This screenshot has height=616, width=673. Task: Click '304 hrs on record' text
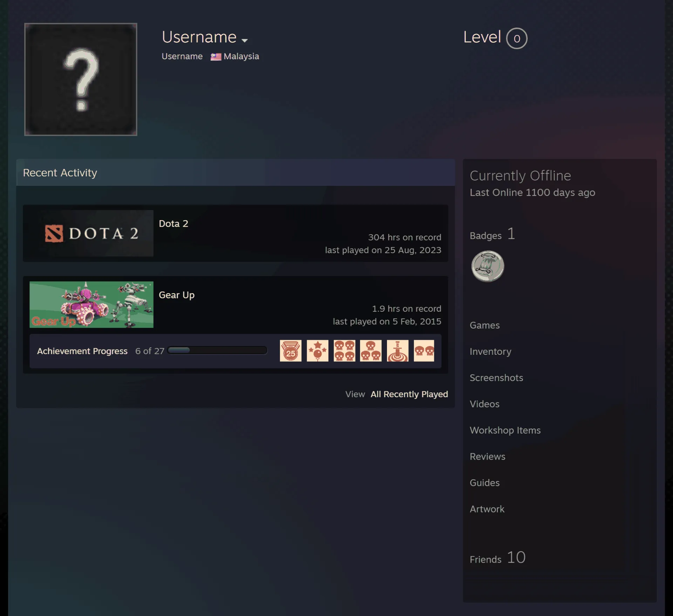tap(405, 237)
